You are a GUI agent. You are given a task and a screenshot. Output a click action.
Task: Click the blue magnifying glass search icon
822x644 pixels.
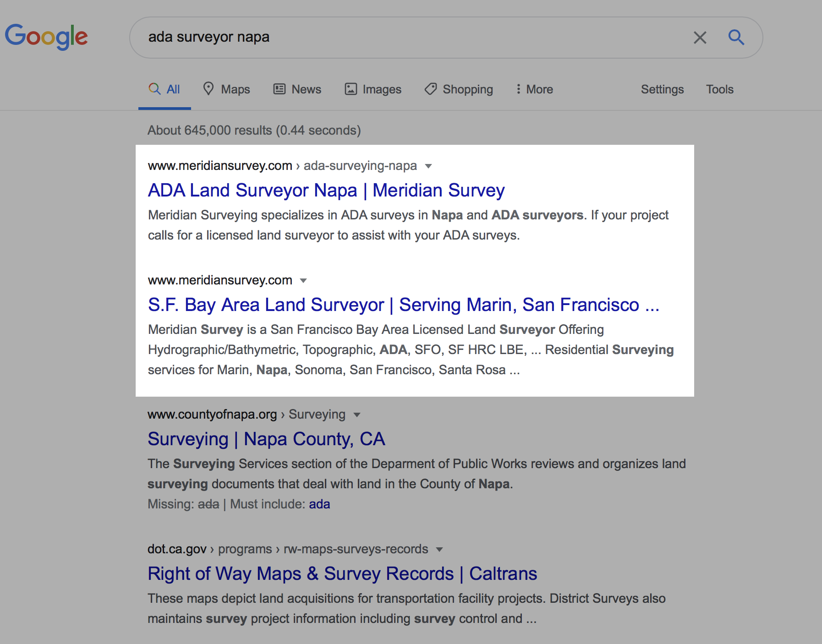[x=736, y=37]
